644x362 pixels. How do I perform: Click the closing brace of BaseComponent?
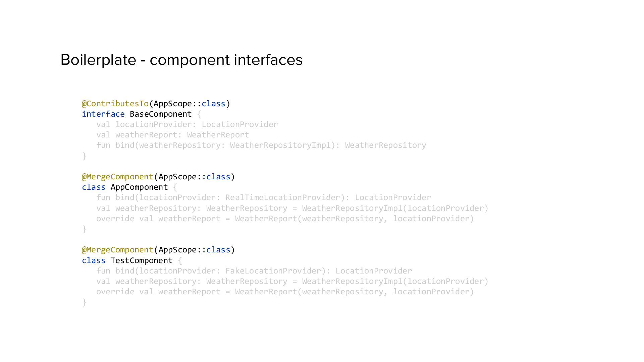pos(84,156)
